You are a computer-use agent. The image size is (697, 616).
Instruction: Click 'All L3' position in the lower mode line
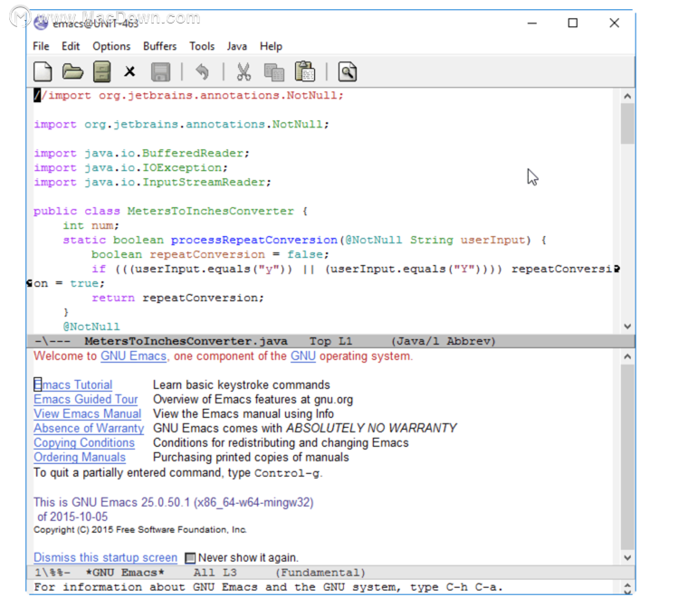(x=215, y=573)
